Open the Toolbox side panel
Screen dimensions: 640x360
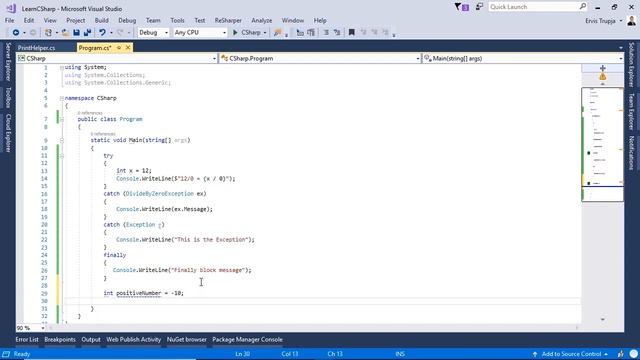point(7,98)
